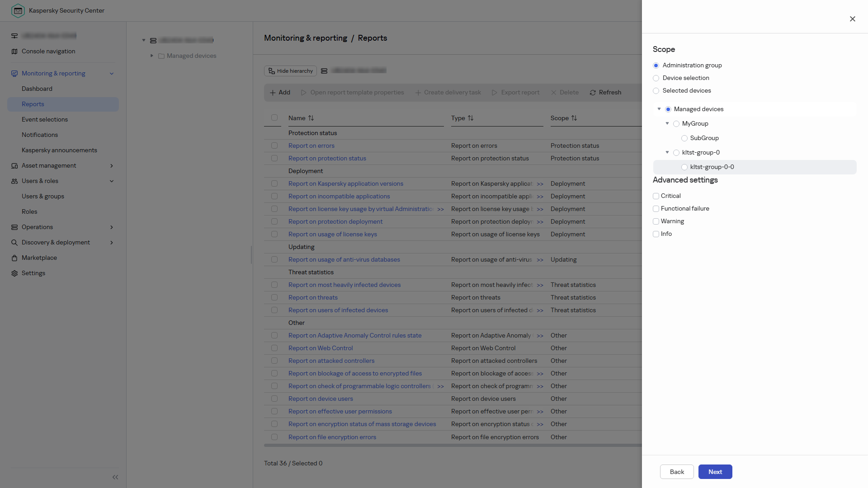Select the MyGroup radio button
868x488 pixels.
[x=676, y=124]
